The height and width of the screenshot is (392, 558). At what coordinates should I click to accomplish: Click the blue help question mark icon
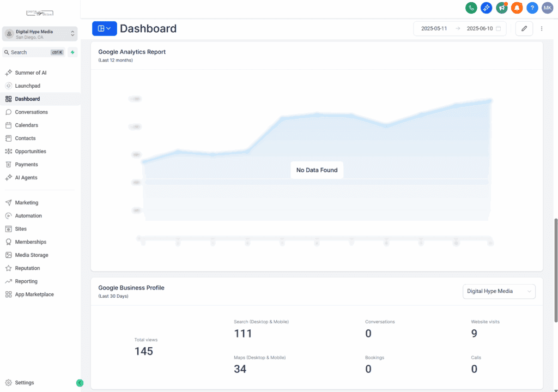coord(532,8)
